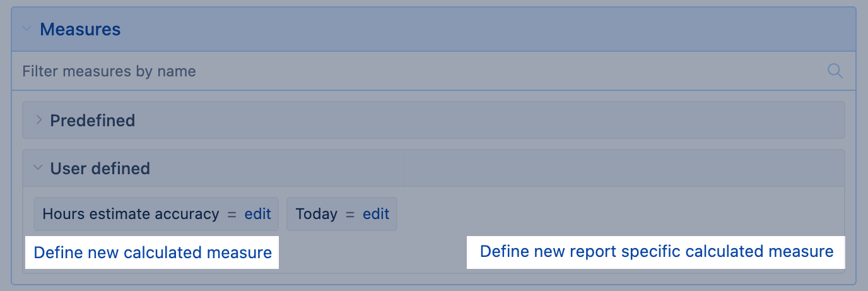Edit the Today calculated measure
The width and height of the screenshot is (868, 291).
coord(376,214)
